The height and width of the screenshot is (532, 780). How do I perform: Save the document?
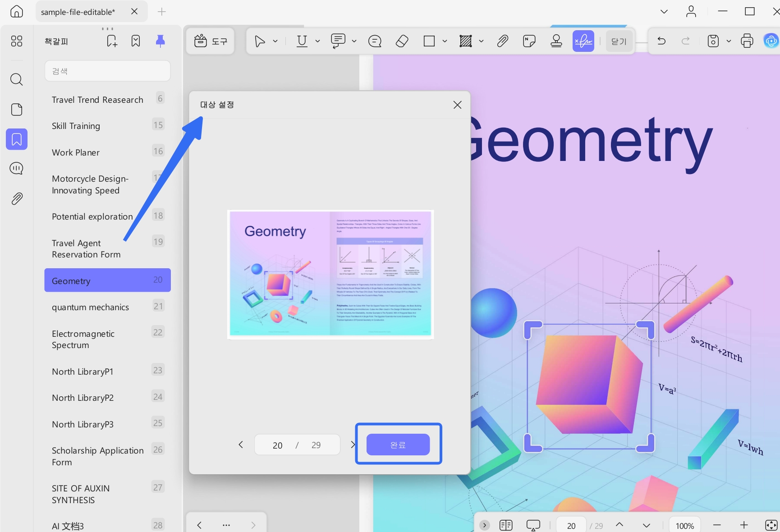713,41
